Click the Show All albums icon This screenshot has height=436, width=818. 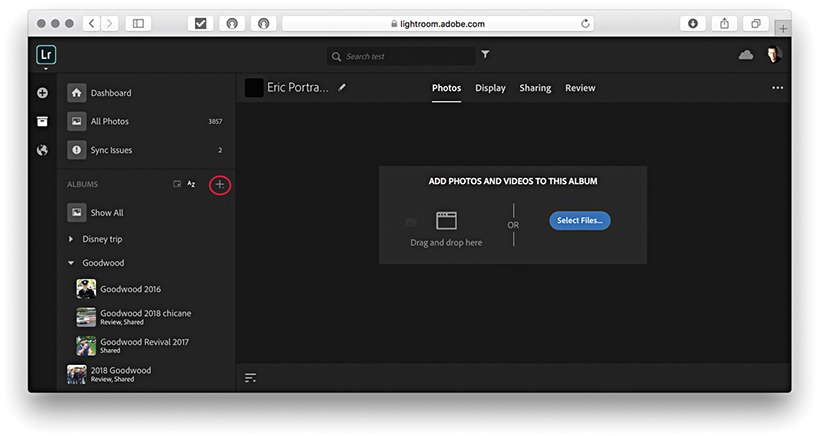click(x=77, y=213)
